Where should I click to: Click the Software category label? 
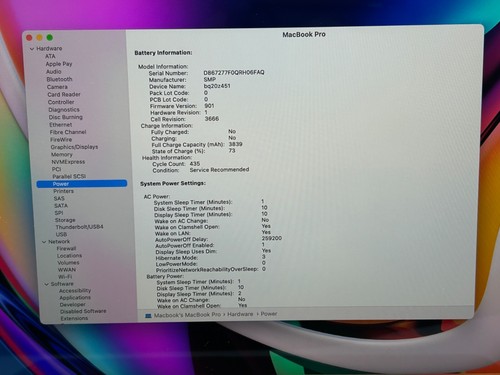tap(62, 284)
